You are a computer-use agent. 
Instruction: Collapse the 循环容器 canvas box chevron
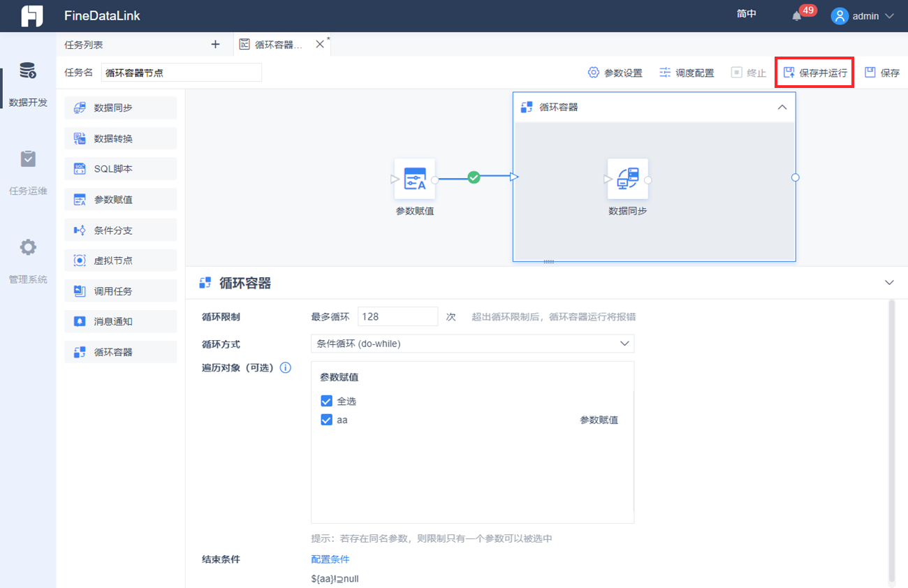782,107
